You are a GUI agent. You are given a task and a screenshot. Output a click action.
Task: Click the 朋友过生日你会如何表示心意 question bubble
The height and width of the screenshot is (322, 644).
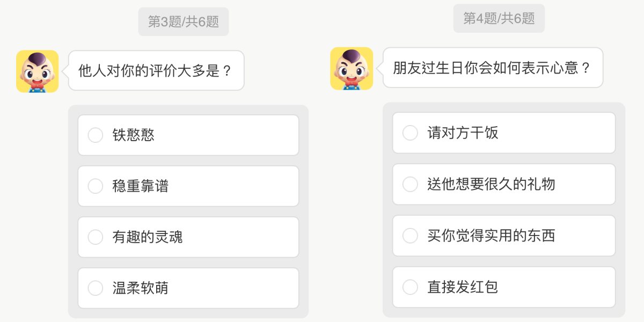(492, 68)
